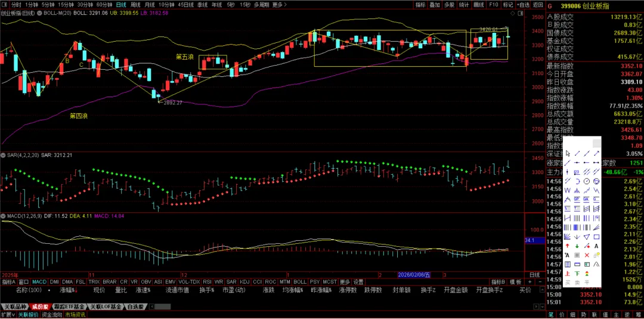Select the W wave pattern tool

pyautogui.click(x=568, y=190)
